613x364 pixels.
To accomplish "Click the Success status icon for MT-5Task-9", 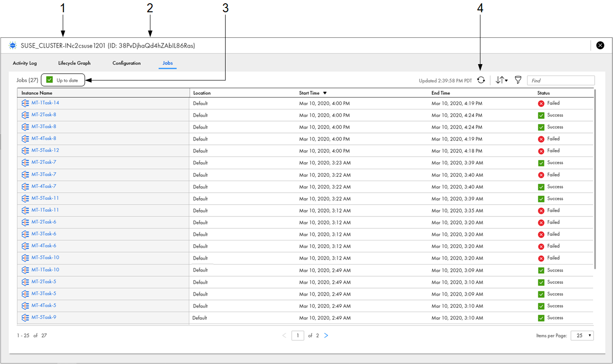I will (541, 318).
